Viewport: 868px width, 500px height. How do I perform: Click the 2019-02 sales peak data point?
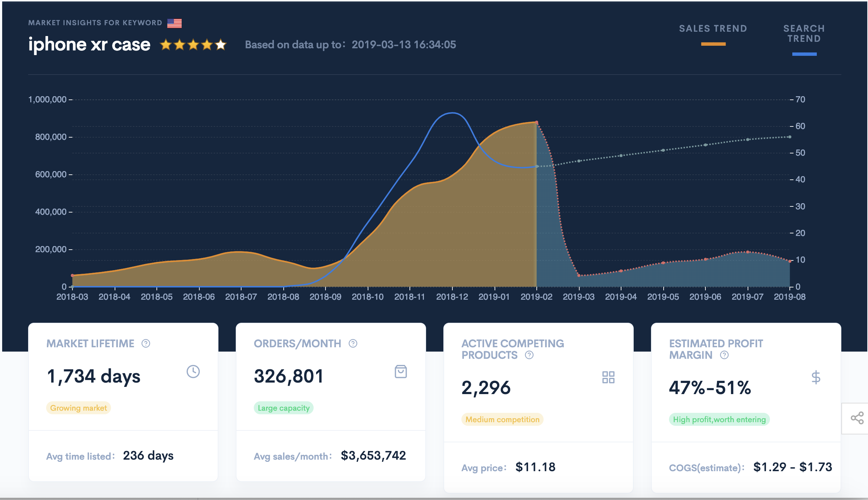pos(537,122)
